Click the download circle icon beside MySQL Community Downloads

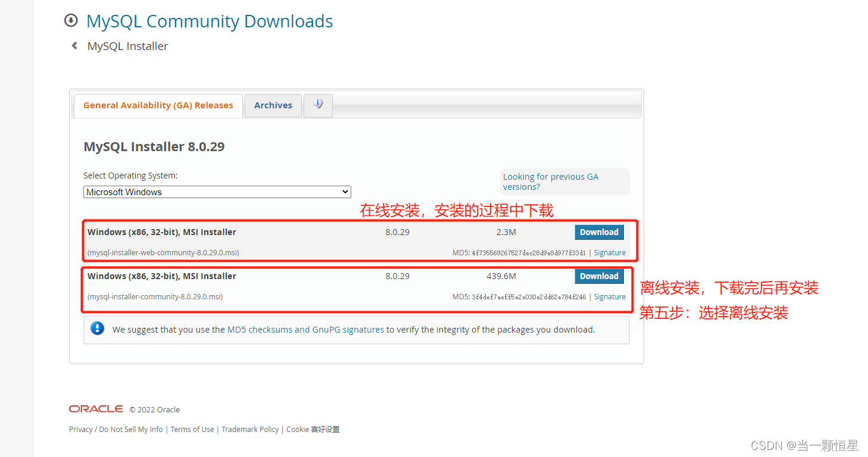coord(71,21)
